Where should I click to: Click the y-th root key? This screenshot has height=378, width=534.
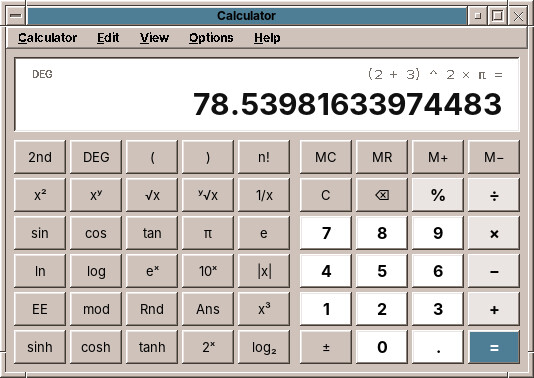(208, 195)
